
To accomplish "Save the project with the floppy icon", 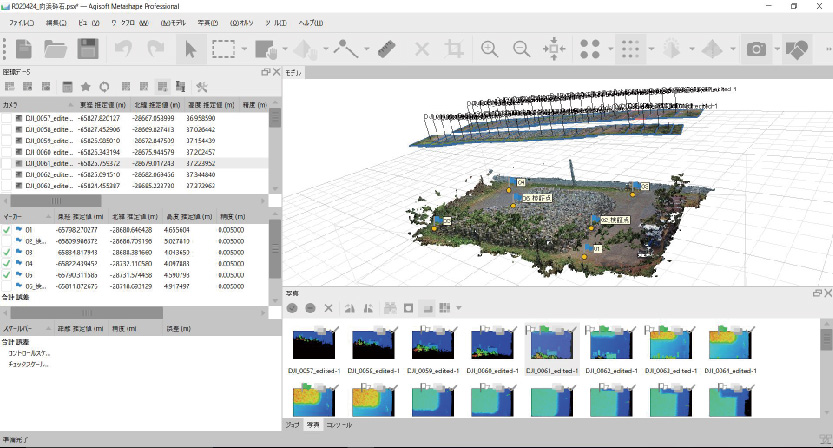I will 88,49.
